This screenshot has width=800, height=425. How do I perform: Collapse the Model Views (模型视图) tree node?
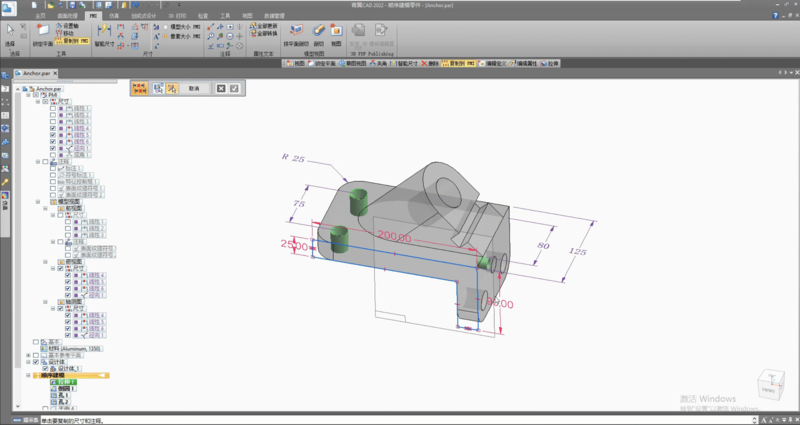coord(37,201)
